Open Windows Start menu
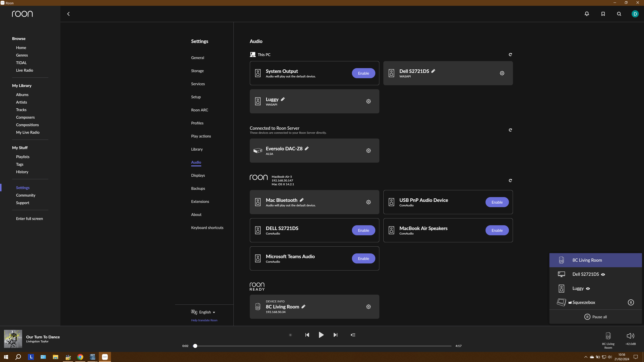The image size is (644, 362). [x=6, y=357]
